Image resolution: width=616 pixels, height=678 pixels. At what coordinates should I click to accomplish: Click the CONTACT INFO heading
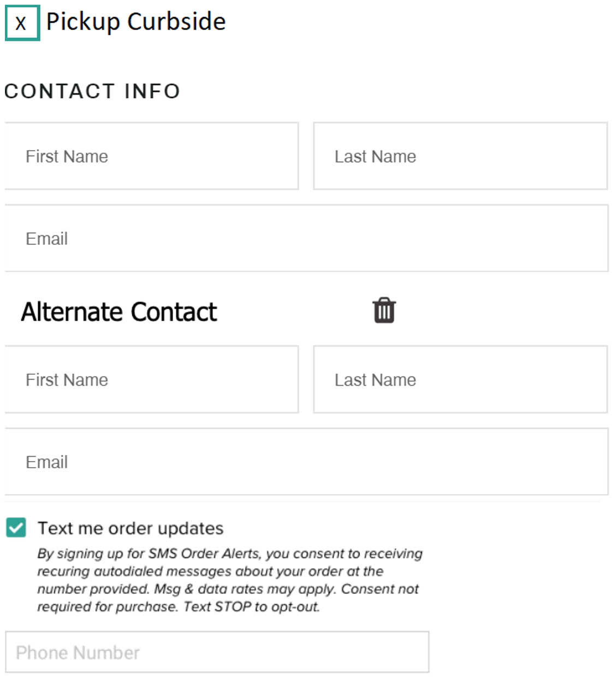pyautogui.click(x=92, y=91)
